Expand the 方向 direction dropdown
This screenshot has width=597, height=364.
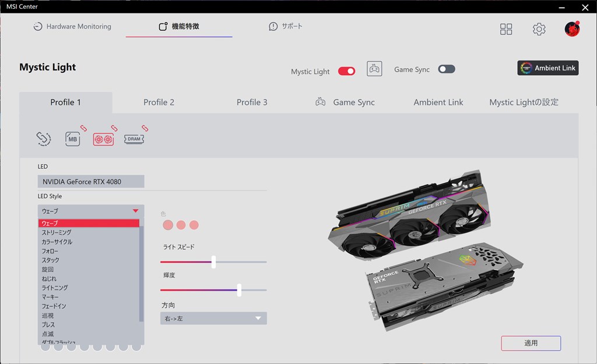pos(213,319)
